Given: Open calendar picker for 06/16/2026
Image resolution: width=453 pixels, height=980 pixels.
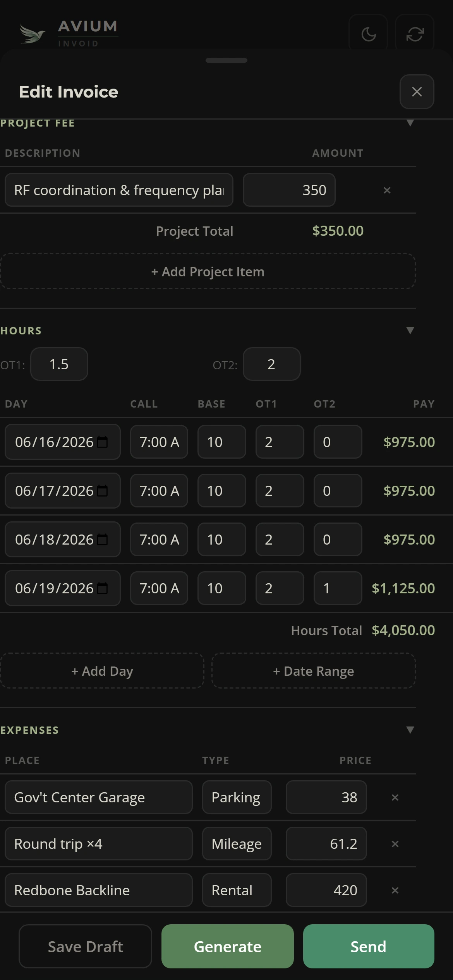Looking at the screenshot, I should [102, 442].
